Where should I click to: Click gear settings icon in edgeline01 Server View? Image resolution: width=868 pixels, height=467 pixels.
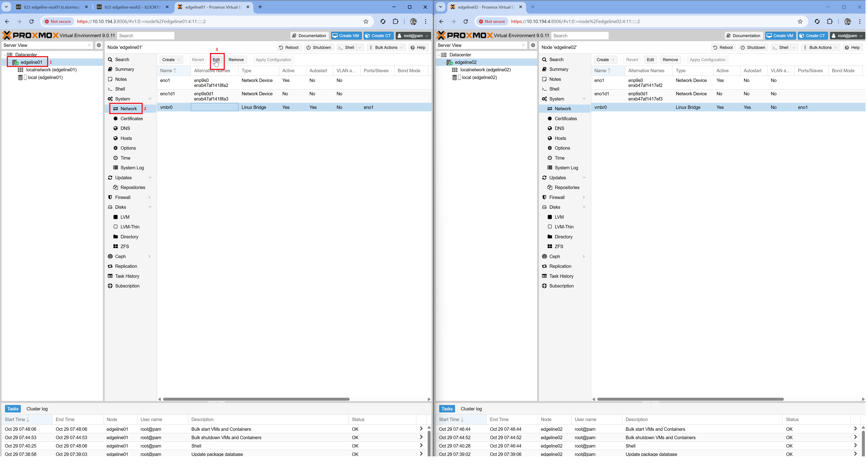[99, 45]
